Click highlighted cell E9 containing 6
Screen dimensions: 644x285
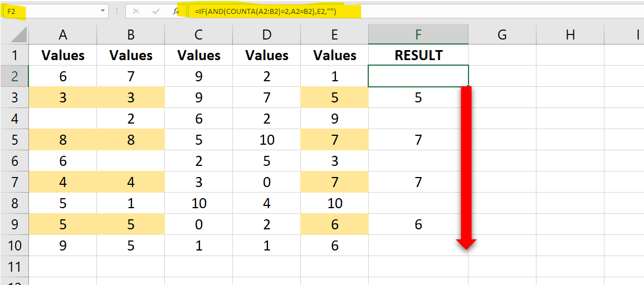coord(334,225)
